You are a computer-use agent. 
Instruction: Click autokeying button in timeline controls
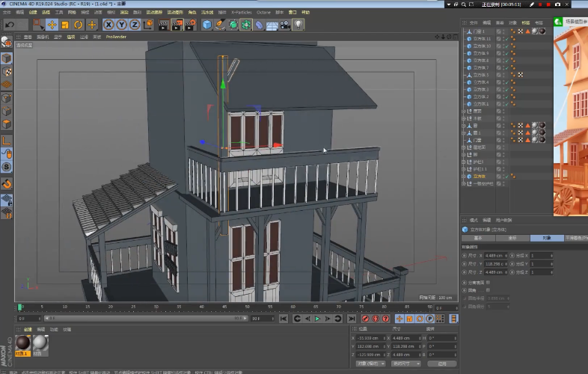click(x=376, y=319)
